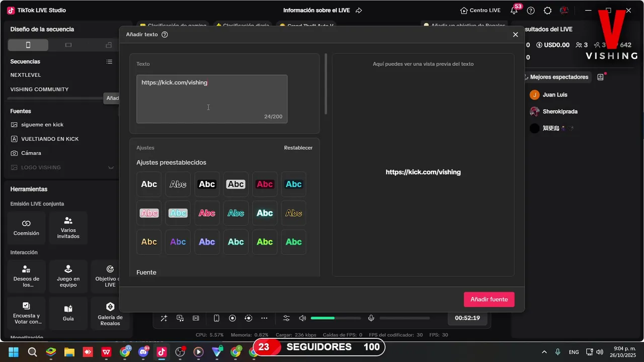
Task: Click help icon next to Añadir texto
Action: point(165,35)
